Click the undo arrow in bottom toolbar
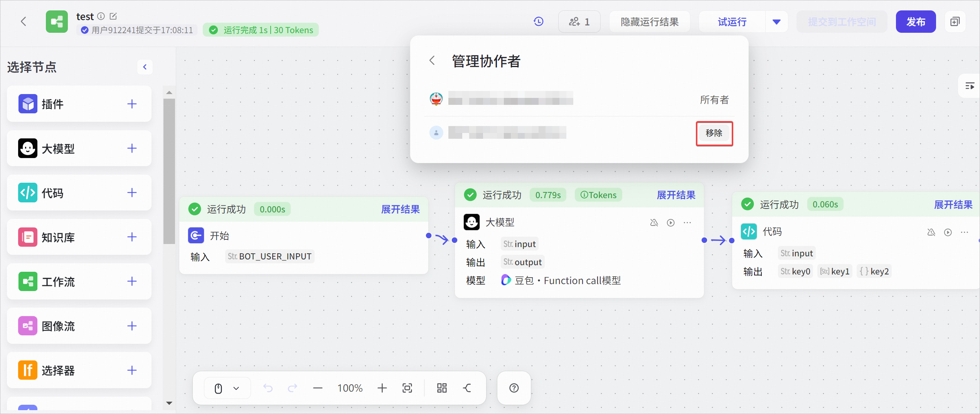 268,388
